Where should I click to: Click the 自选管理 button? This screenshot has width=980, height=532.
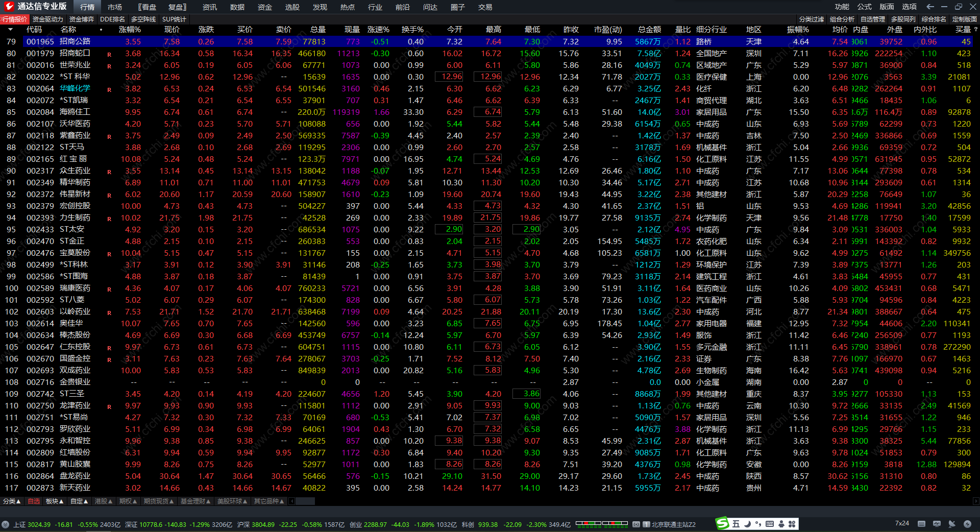click(873, 19)
